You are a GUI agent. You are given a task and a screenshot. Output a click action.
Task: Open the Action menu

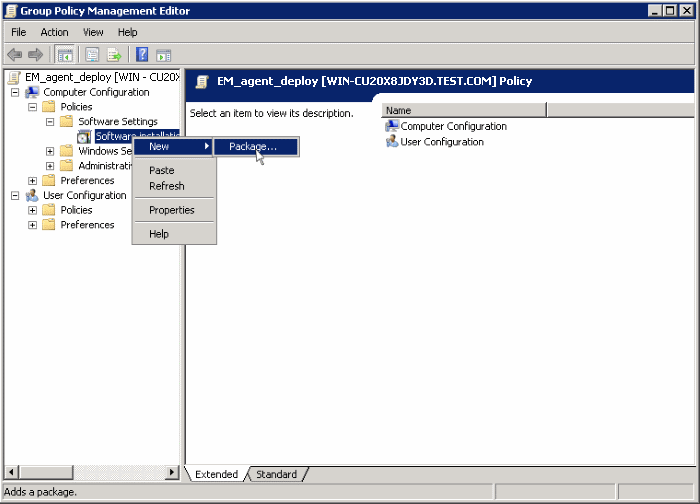coord(54,32)
